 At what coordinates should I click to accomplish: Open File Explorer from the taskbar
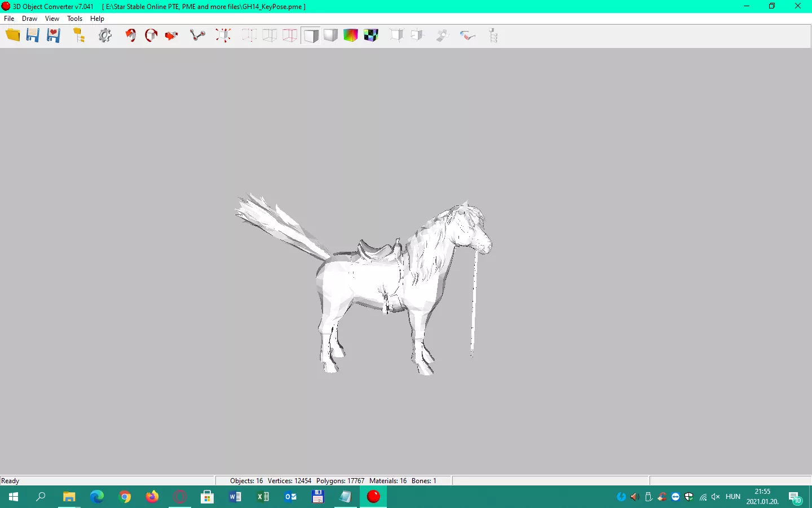pos(69,497)
